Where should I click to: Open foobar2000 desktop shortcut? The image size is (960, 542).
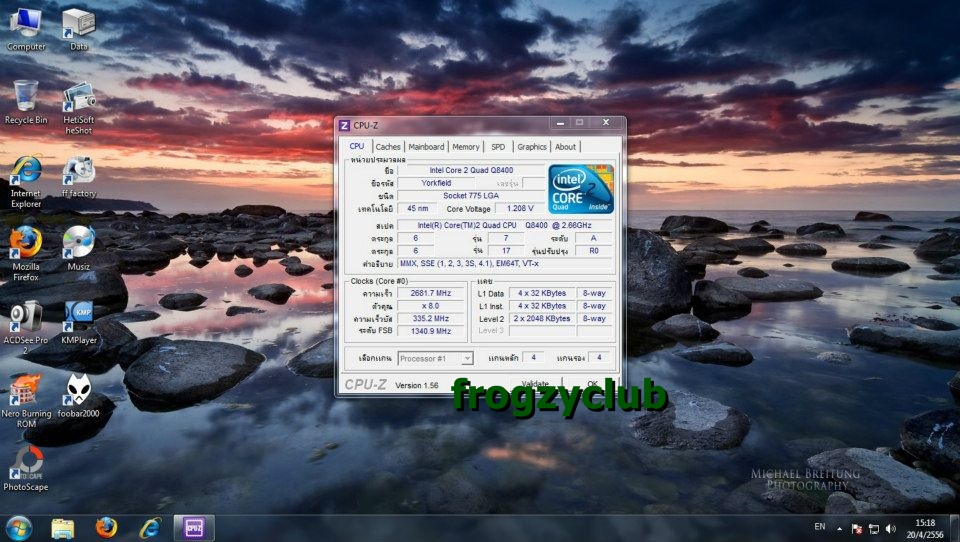pyautogui.click(x=78, y=396)
